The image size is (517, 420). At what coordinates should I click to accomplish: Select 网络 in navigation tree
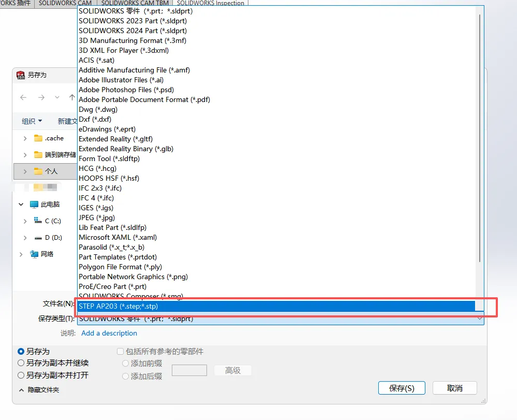(x=41, y=254)
